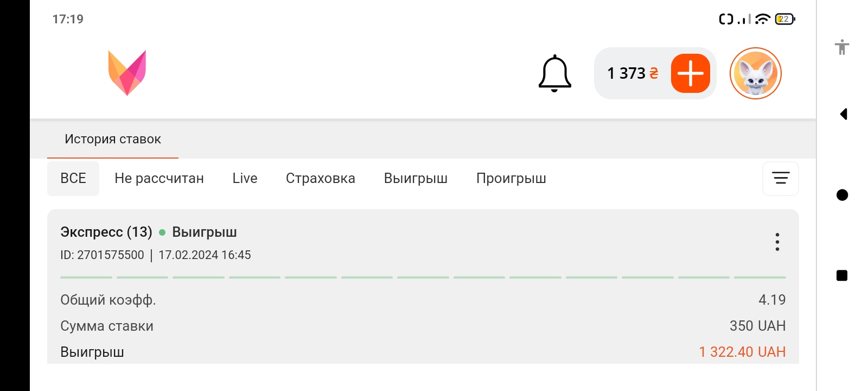Filter bets by Проигрыш
The height and width of the screenshot is (391, 868).
click(x=511, y=178)
